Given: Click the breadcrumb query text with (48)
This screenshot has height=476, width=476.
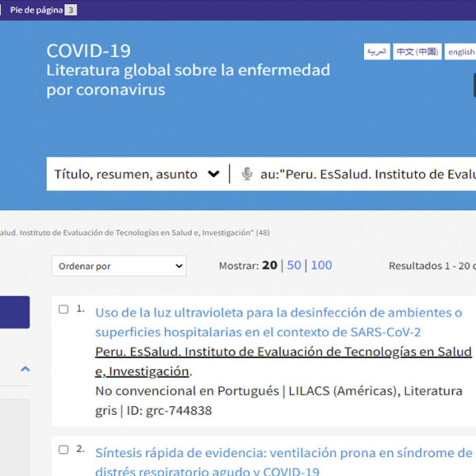Looking at the screenshot, I should pyautogui.click(x=135, y=232).
